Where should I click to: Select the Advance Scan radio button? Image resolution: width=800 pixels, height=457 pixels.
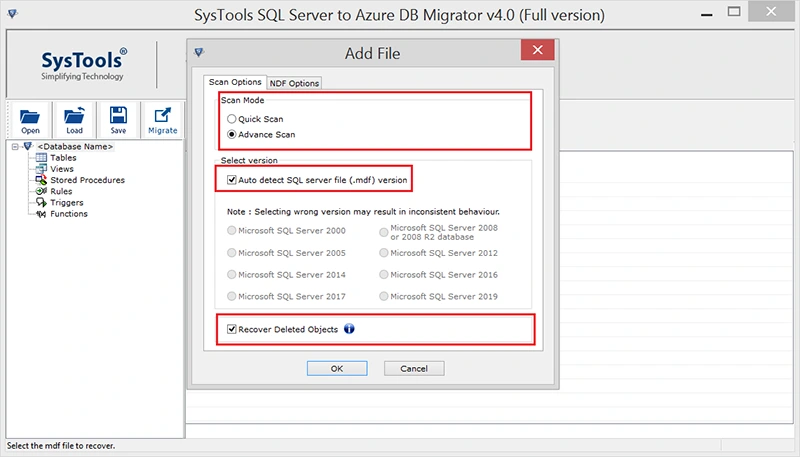click(x=232, y=135)
